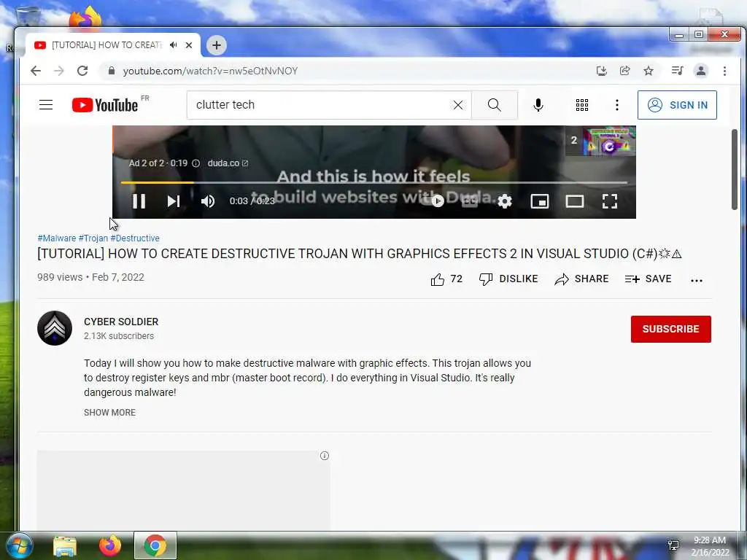Open the network tray icon
The height and width of the screenshot is (560, 747).
pyautogui.click(x=673, y=545)
